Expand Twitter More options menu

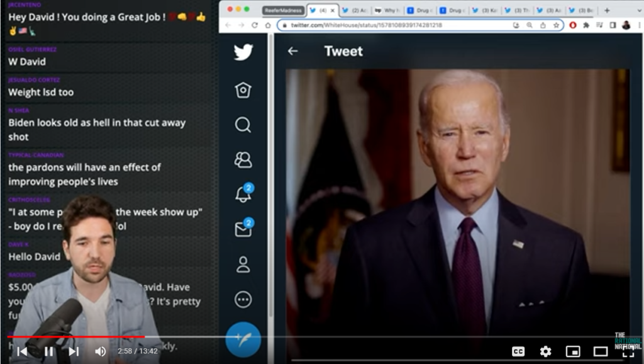[243, 299]
